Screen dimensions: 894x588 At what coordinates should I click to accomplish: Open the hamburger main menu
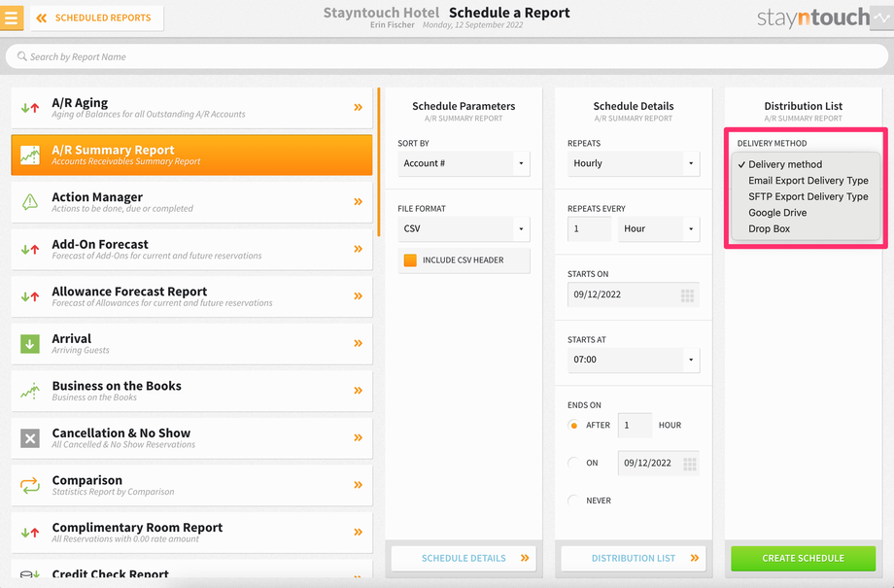[x=12, y=17]
